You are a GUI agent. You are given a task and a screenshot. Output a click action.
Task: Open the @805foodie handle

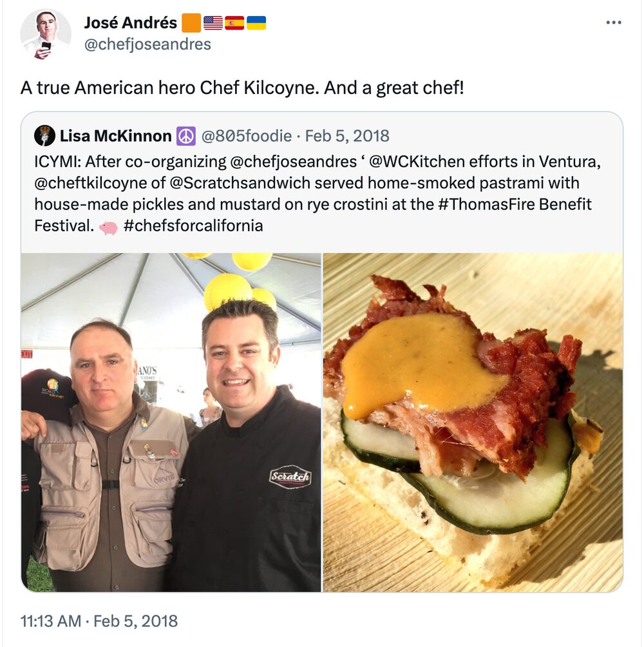[x=246, y=136]
